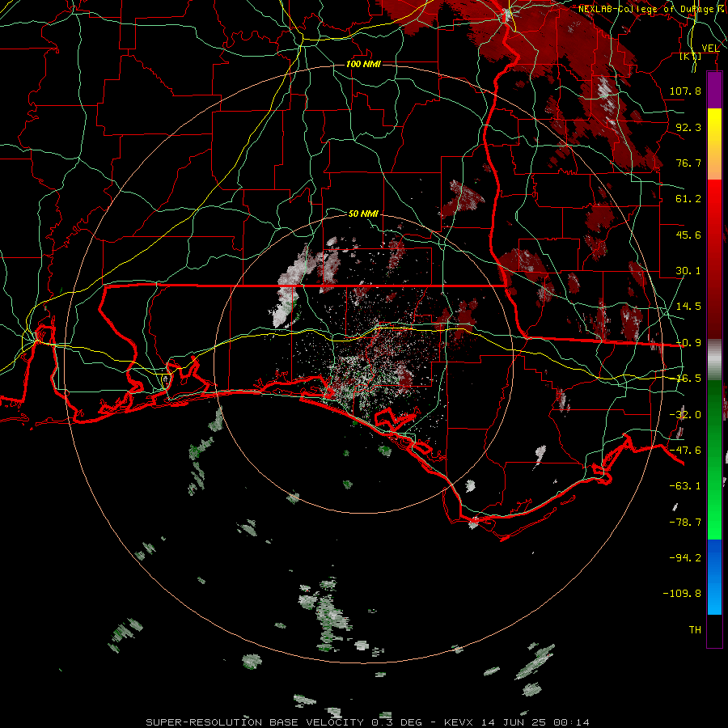The height and width of the screenshot is (728, 728).
Task: Click the -47.6 scale value
Action: pos(685,451)
